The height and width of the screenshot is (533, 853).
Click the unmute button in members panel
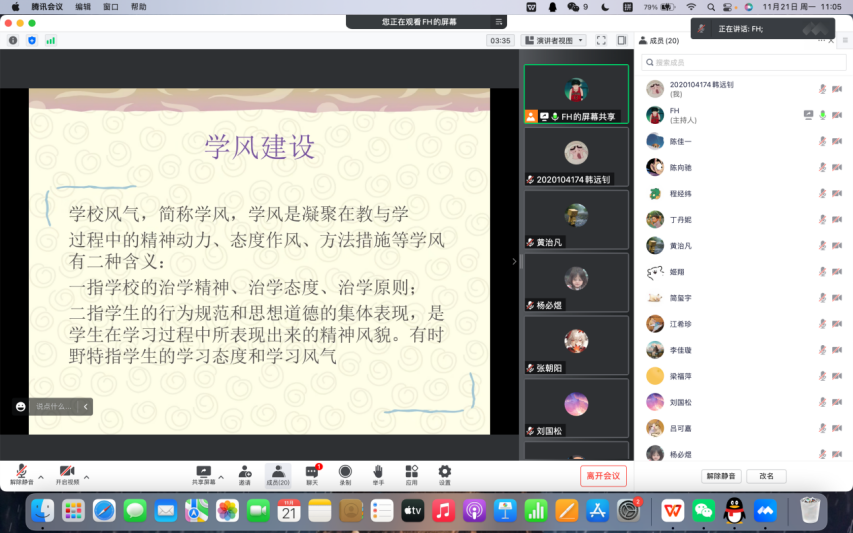tap(721, 476)
